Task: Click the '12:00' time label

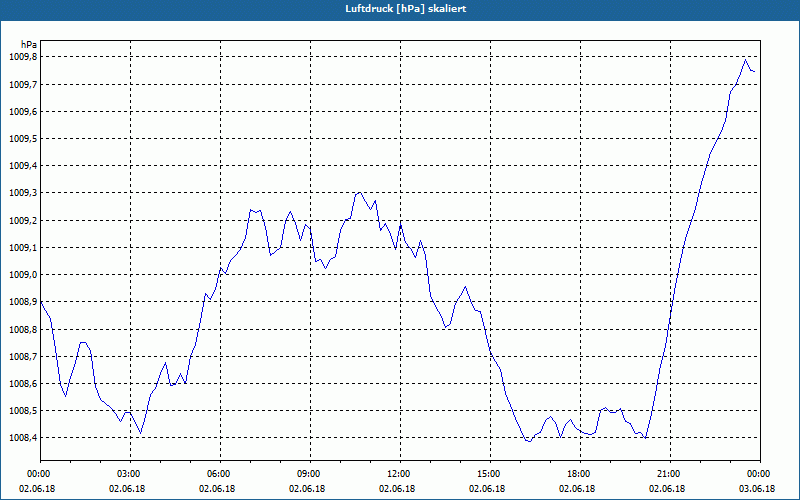Action: point(397,474)
